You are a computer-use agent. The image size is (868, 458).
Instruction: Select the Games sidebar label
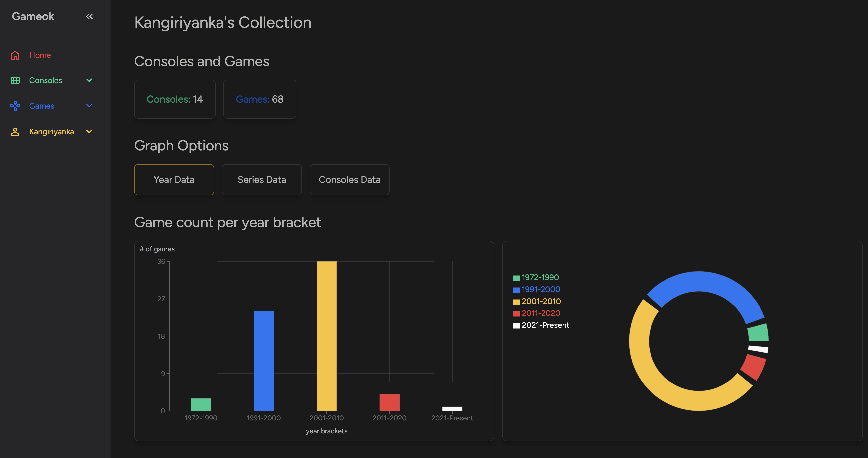tap(42, 106)
